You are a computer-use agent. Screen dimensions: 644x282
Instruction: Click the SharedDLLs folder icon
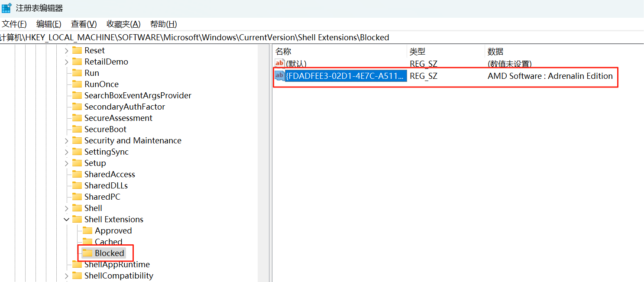77,185
